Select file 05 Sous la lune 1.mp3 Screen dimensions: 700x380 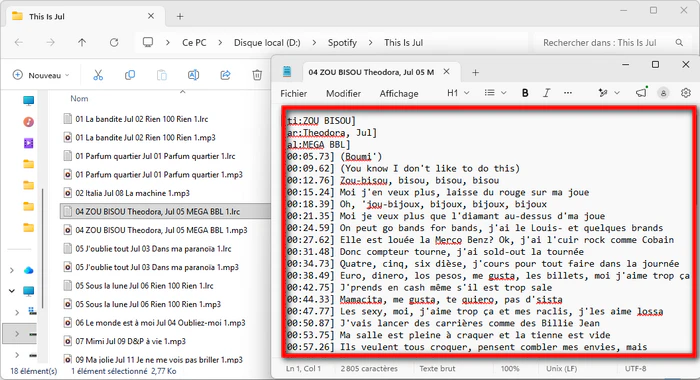click(x=148, y=305)
